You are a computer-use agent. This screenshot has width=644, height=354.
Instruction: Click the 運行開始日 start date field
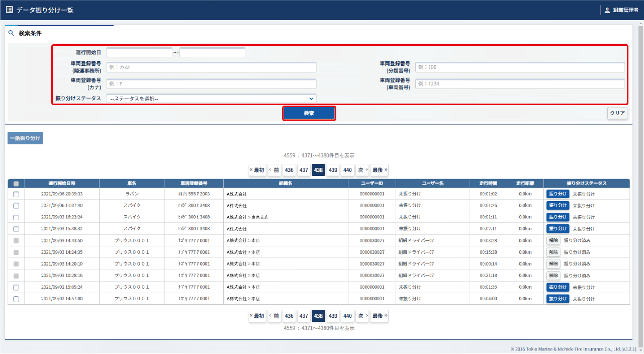(x=139, y=53)
